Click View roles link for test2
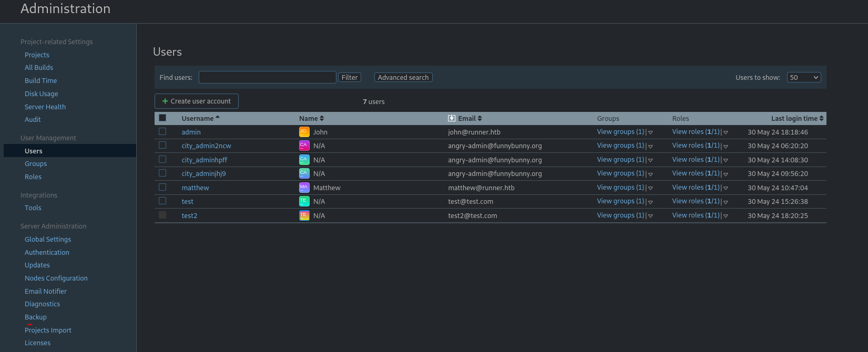 696,215
